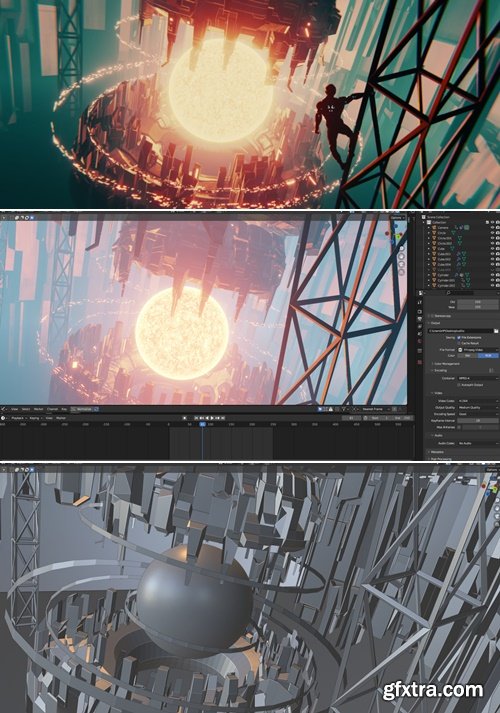Click the zoom magnifier icon in render viewport

[402, 249]
